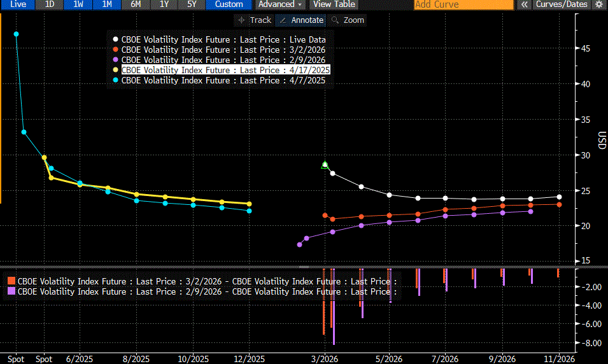
Task: Select the 6M range tab
Action: [136, 4]
